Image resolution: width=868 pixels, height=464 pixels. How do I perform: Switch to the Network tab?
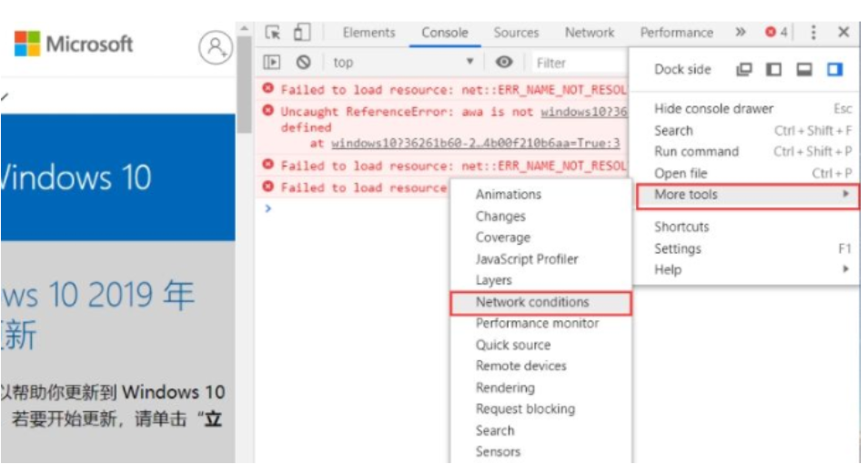click(x=589, y=33)
